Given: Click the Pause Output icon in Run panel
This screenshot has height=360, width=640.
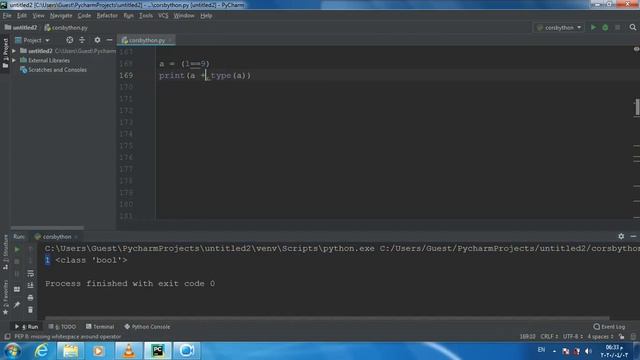Looking at the screenshot, I should (17, 273).
